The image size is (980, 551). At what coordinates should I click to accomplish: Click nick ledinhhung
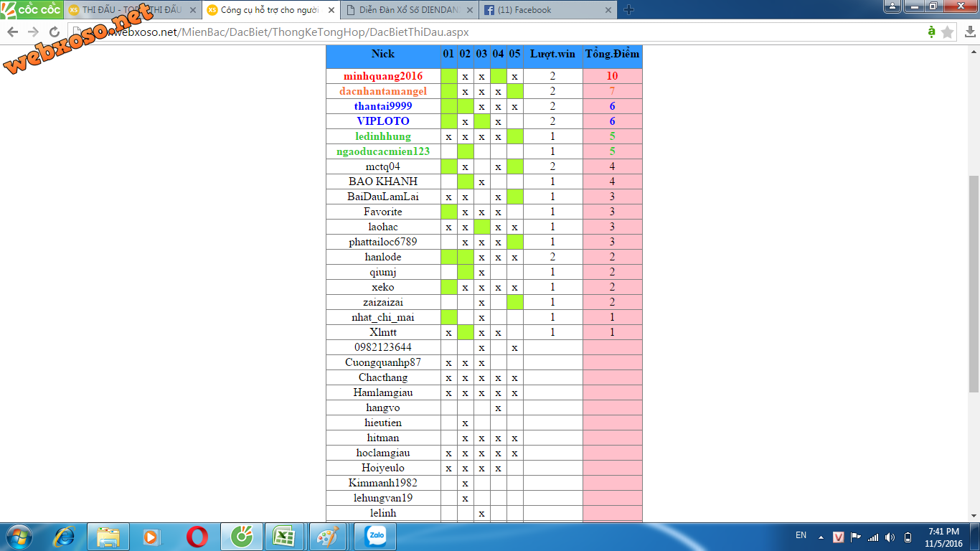coord(383,136)
